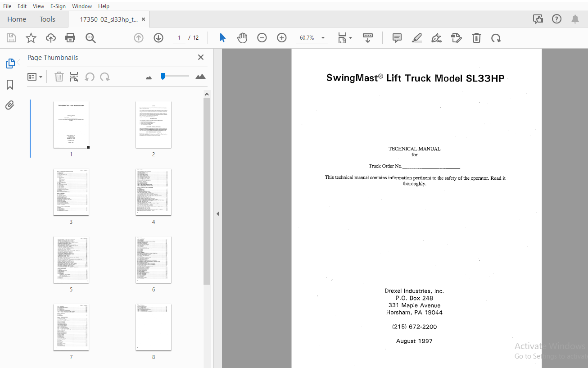Print the document with printer icon
The image size is (588, 368).
pos(70,38)
